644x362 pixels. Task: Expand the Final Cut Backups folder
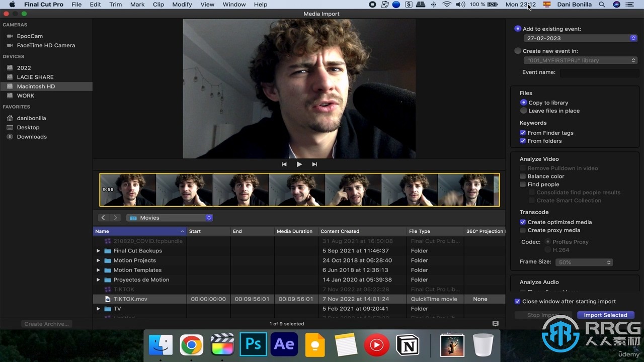coord(99,251)
